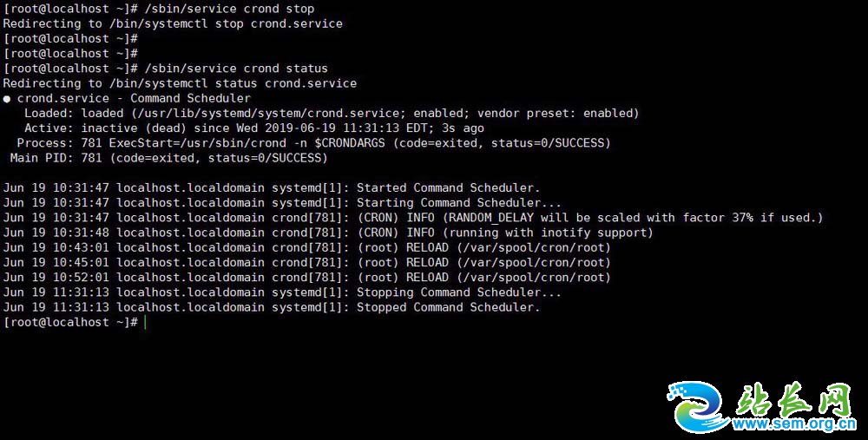868x440 pixels.
Task: Select the 10:43:01 RELOAD log entry
Action: tap(306, 247)
